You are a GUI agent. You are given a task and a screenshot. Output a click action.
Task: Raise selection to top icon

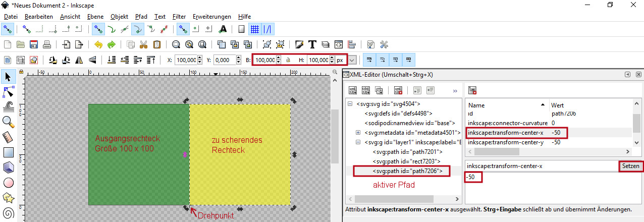151,60
